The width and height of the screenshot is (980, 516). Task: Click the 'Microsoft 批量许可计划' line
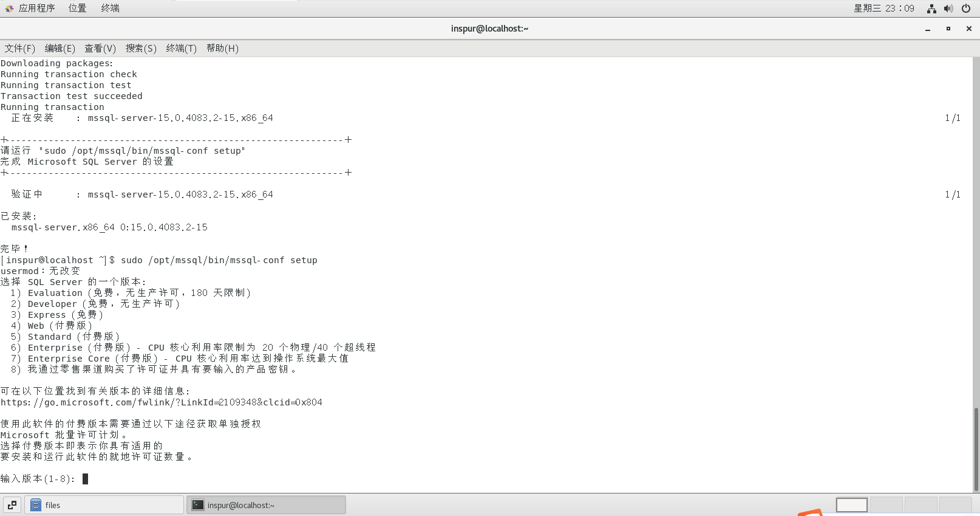(x=64, y=435)
